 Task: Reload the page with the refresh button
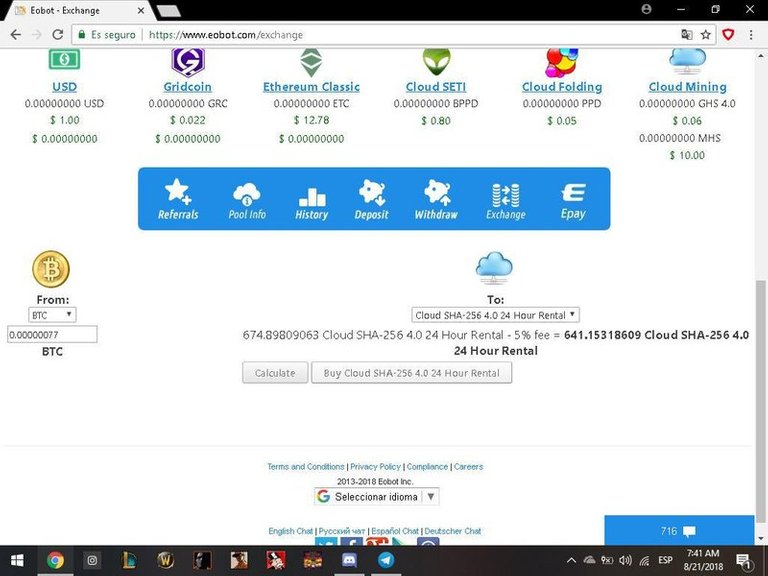tap(58, 35)
